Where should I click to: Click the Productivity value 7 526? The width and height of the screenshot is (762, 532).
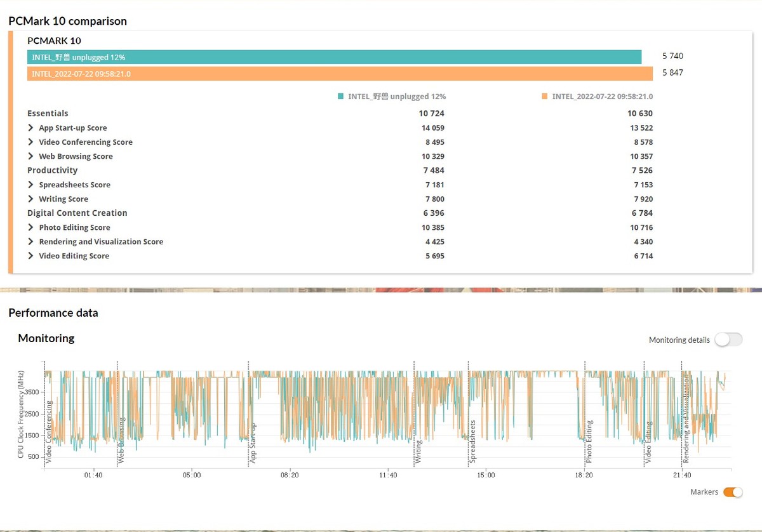pyautogui.click(x=643, y=170)
